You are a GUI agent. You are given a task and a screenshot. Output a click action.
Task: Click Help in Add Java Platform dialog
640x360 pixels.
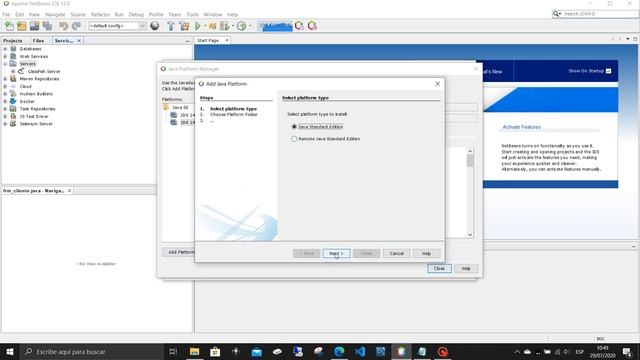pos(426,253)
